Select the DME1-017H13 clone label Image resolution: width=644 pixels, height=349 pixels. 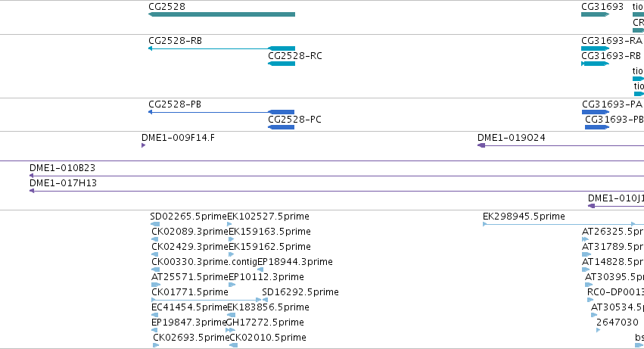(x=64, y=183)
